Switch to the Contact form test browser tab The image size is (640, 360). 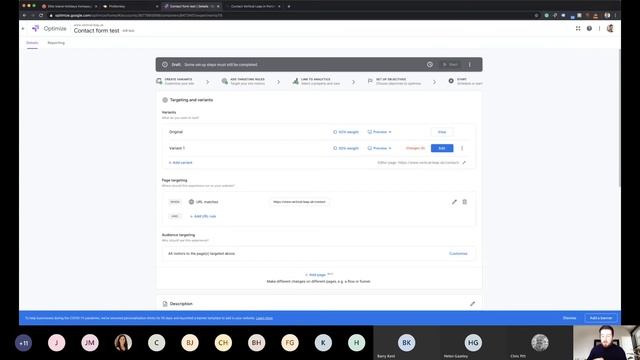coord(191,6)
